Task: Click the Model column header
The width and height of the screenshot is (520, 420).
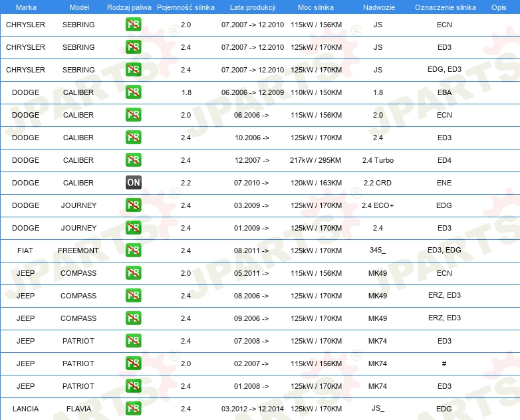Action: (x=79, y=7)
